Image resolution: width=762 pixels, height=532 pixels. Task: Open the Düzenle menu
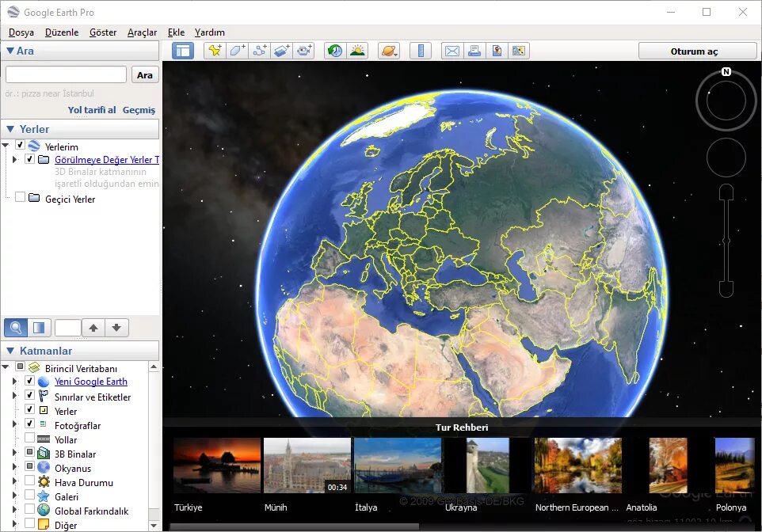pyautogui.click(x=62, y=32)
